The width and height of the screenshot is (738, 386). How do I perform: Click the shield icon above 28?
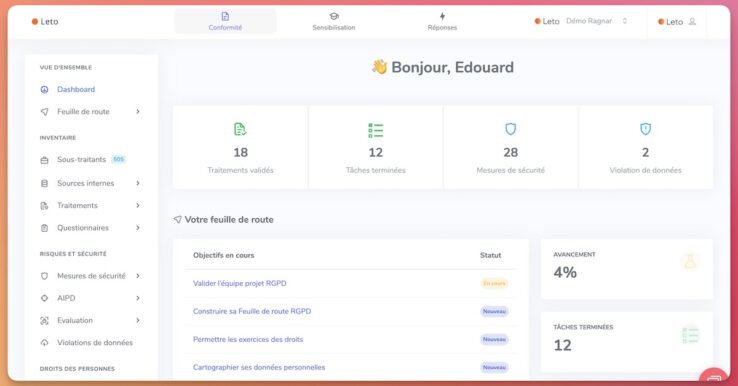pyautogui.click(x=511, y=129)
